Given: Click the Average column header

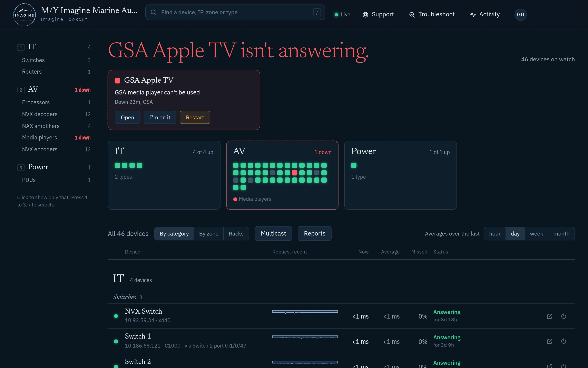Looking at the screenshot, I should pos(390,252).
